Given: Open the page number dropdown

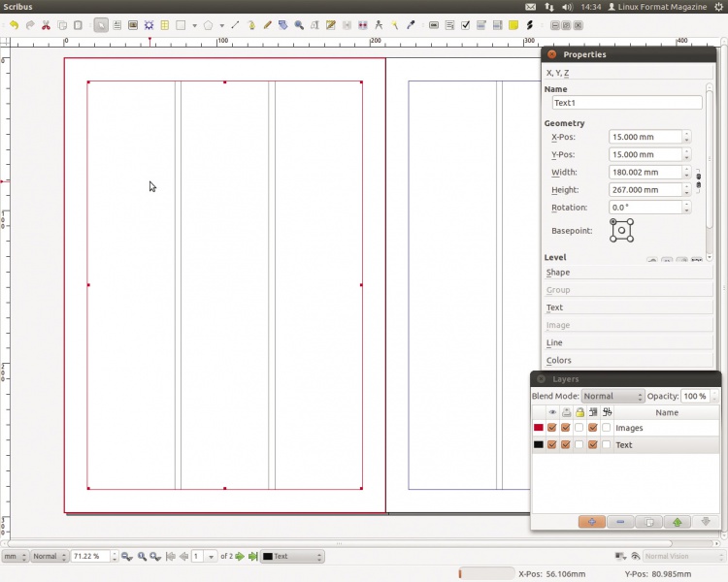Looking at the screenshot, I should click(211, 556).
